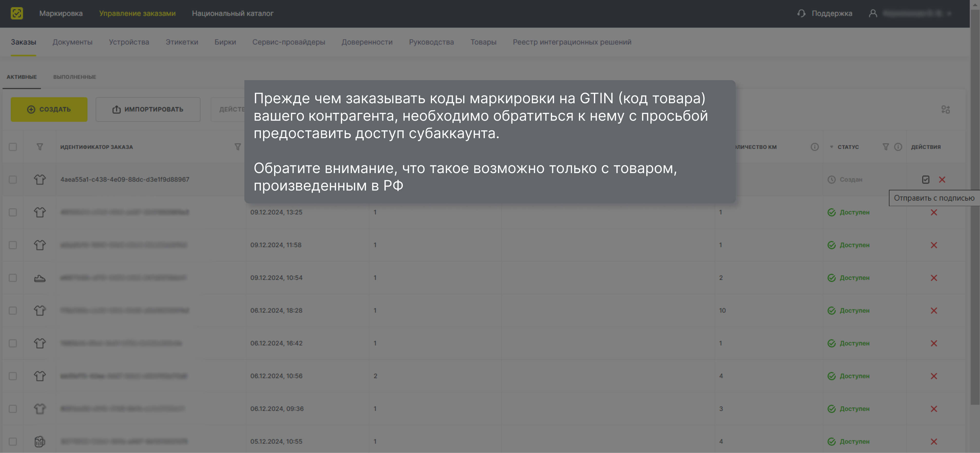Open the Действия dropdown button
This screenshot has height=453, width=980.
coord(228,110)
